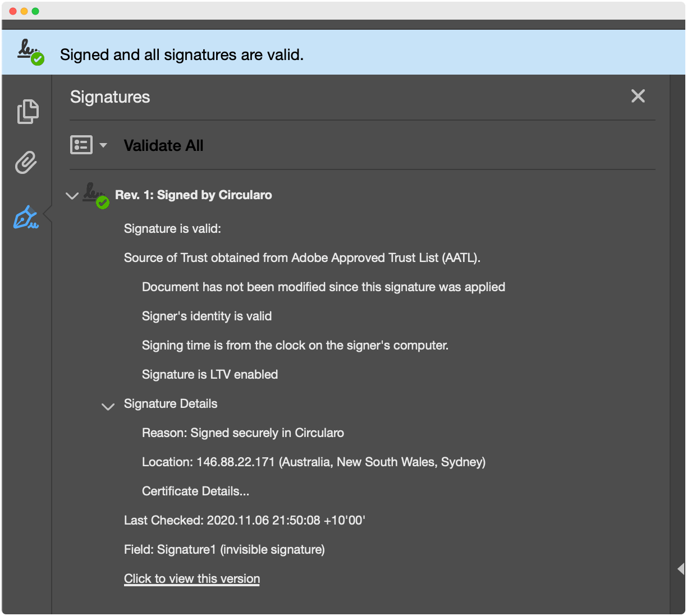Click the options list icon beside Validate All

click(81, 145)
